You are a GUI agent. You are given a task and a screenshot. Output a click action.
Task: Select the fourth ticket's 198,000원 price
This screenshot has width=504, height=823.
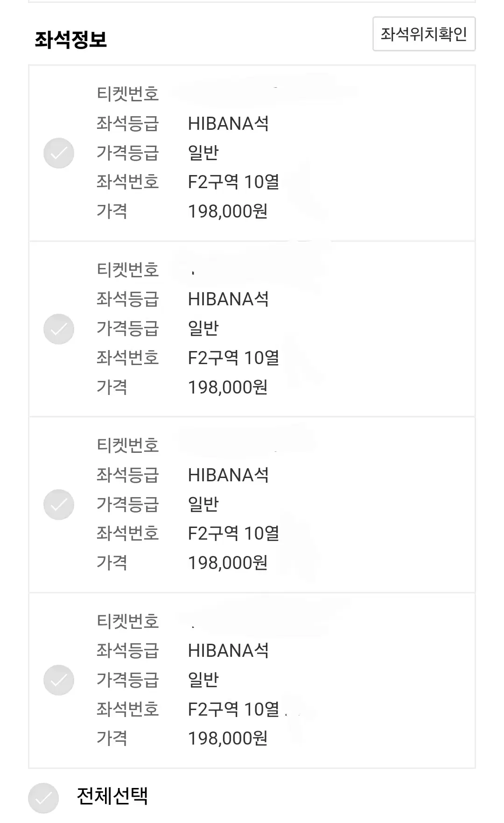pyautogui.click(x=228, y=739)
